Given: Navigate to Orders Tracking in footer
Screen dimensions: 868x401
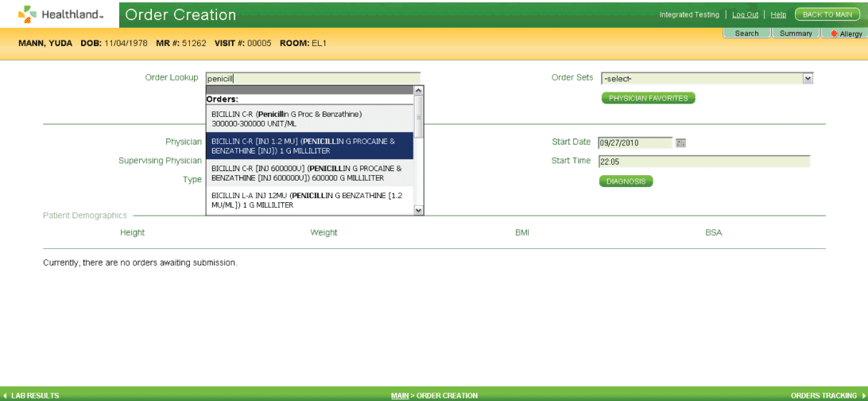Looking at the screenshot, I should pyautogui.click(x=826, y=395).
